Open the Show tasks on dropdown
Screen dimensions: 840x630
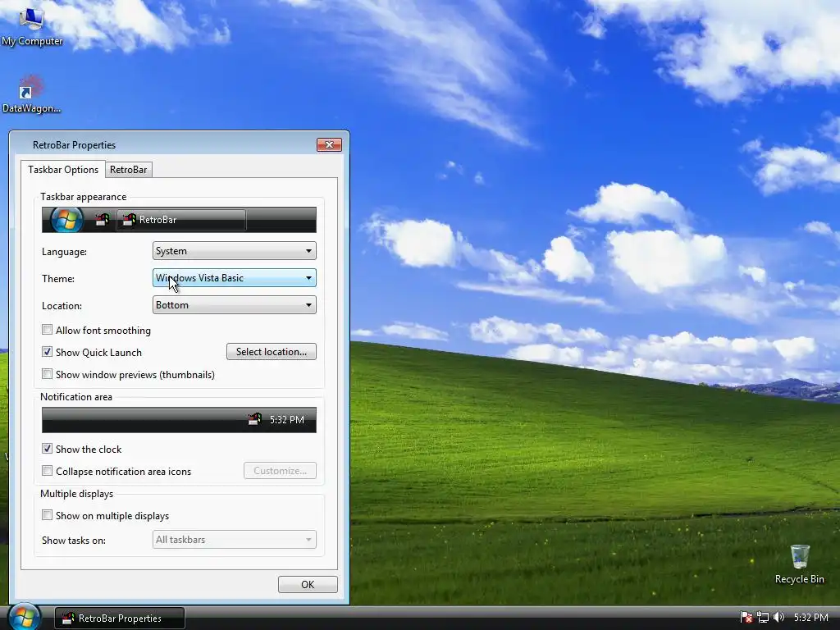click(x=234, y=540)
